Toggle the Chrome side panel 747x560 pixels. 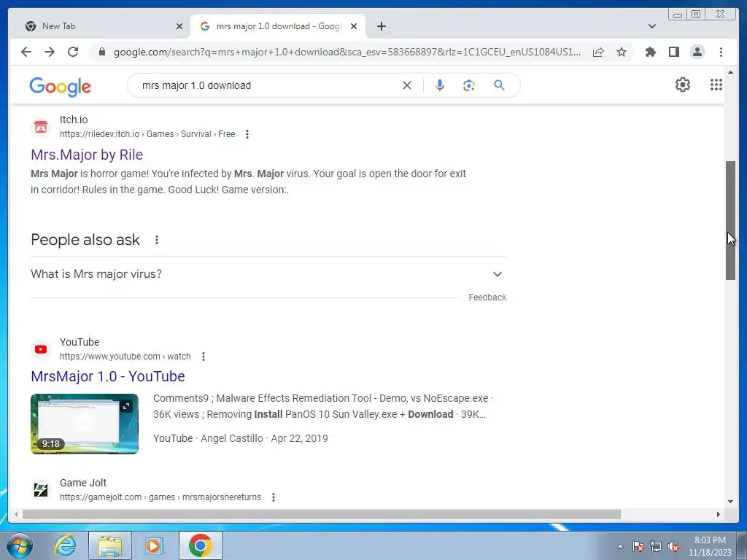(673, 52)
